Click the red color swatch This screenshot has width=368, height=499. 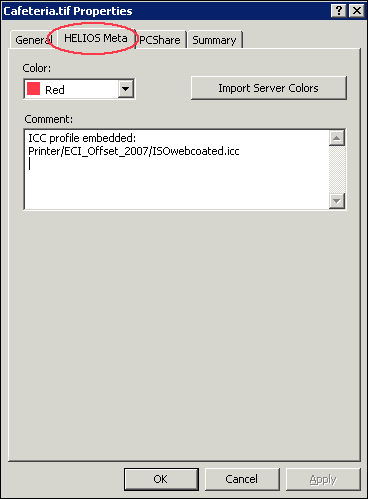coord(33,89)
